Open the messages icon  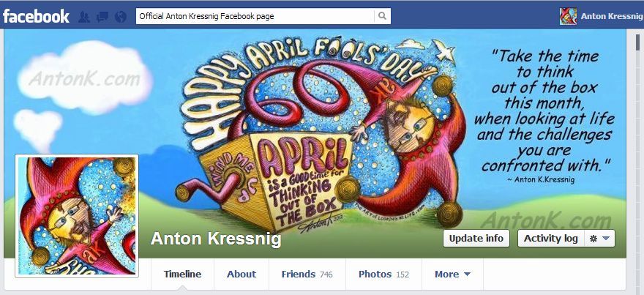click(x=102, y=17)
